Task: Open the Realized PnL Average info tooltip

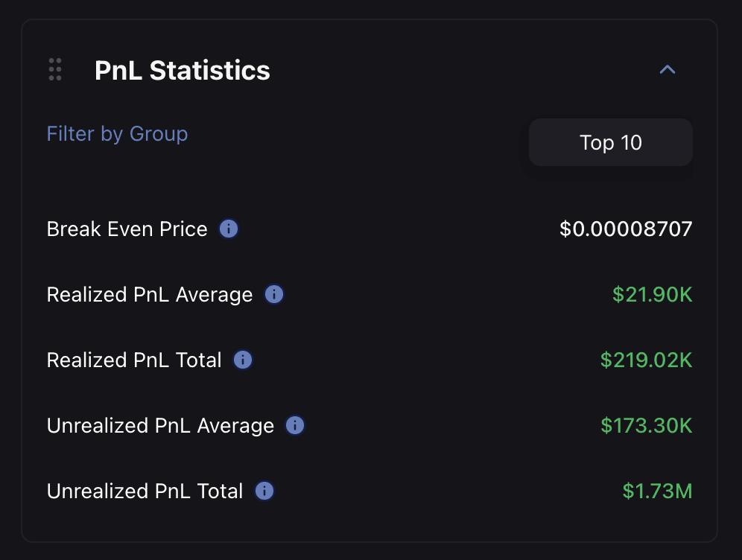Action: click(x=273, y=295)
